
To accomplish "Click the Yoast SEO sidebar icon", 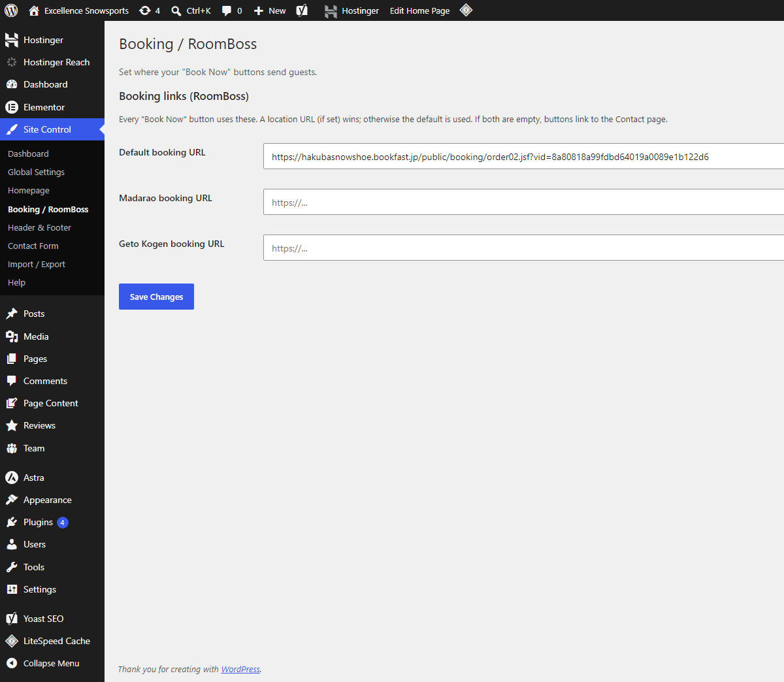I will 12,619.
